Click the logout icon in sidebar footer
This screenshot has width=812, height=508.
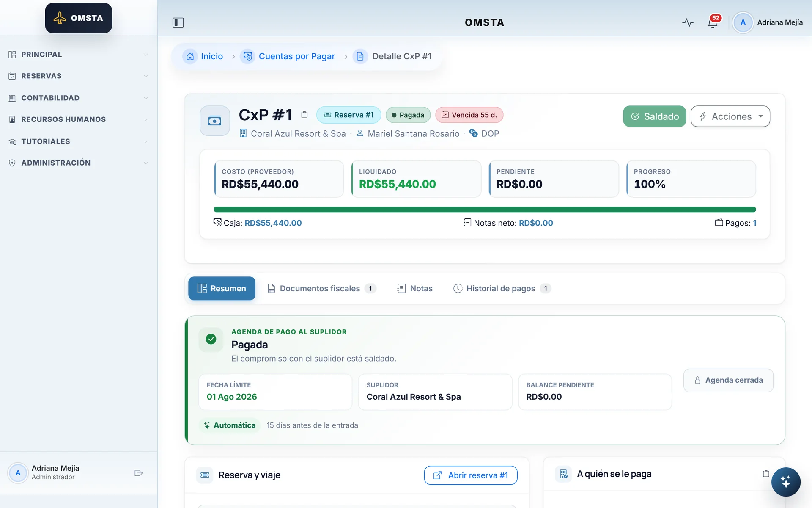pyautogui.click(x=138, y=473)
